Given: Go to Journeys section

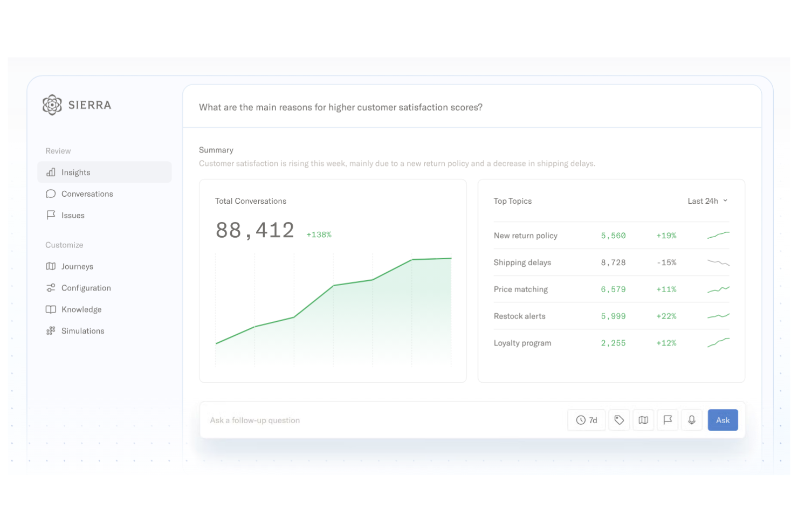Looking at the screenshot, I should click(x=77, y=267).
